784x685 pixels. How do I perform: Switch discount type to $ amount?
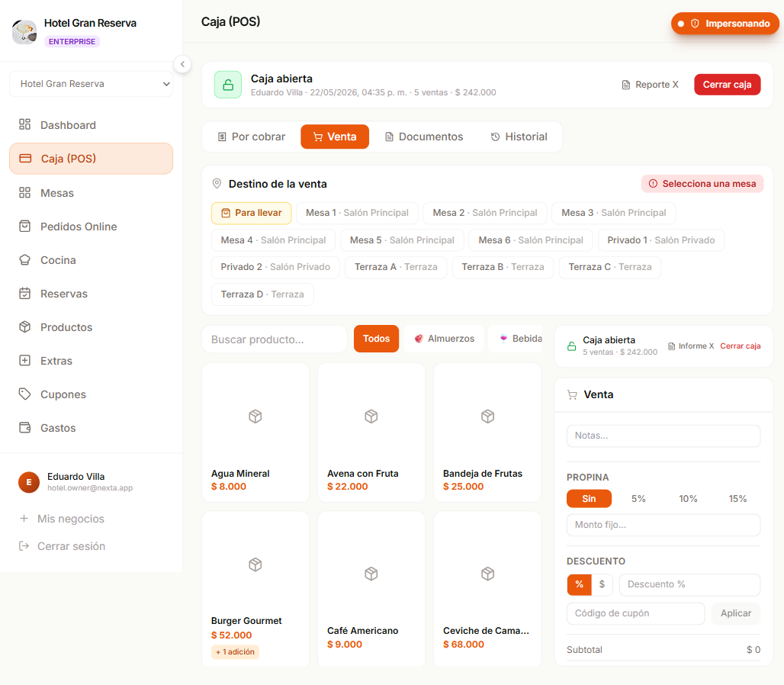pyautogui.click(x=602, y=584)
